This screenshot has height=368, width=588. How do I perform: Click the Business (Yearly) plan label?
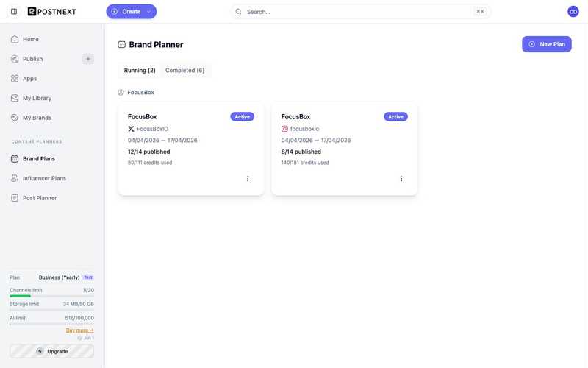(x=60, y=277)
